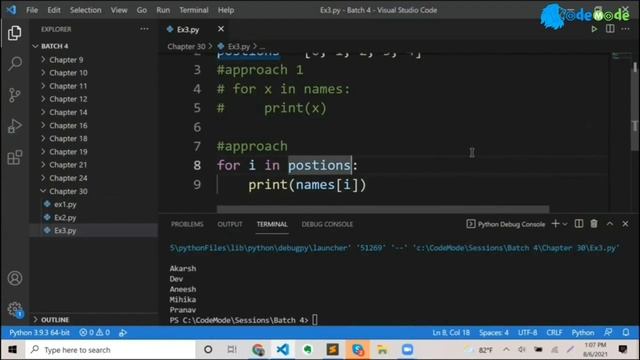The image size is (640, 360).
Task: Open the Run and Debug view
Action: coord(15,126)
